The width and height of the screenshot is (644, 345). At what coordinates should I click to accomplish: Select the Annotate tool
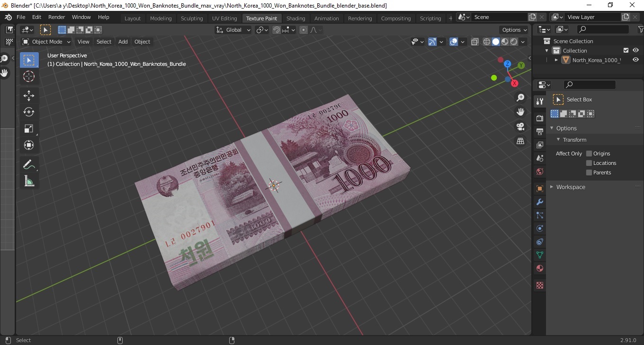point(29,164)
